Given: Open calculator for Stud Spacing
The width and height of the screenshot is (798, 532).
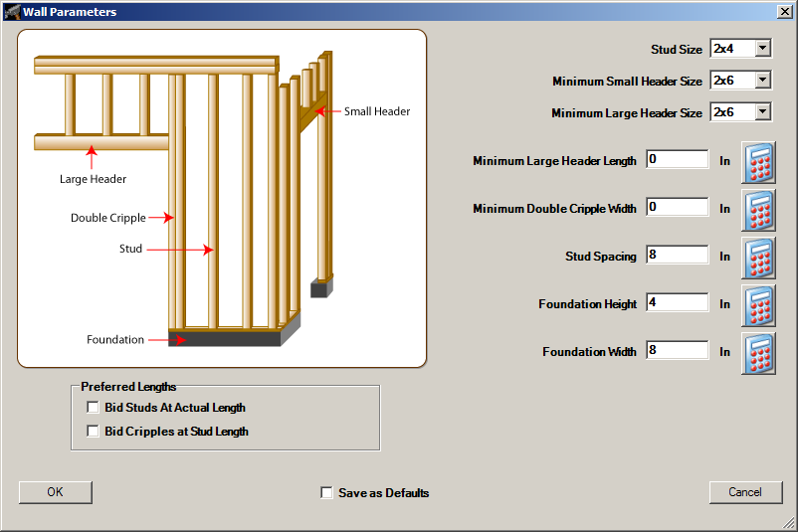Looking at the screenshot, I should (x=758, y=258).
